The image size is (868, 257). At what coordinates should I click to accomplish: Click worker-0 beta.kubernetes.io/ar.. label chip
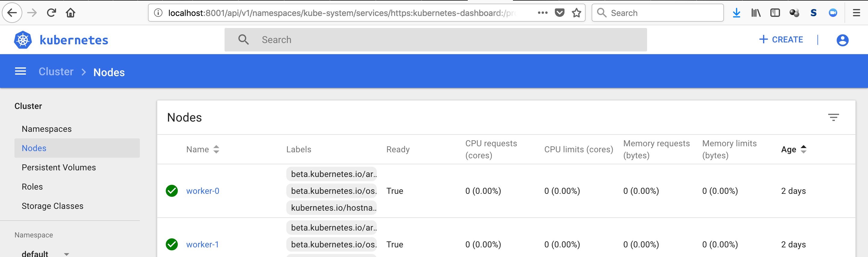click(x=332, y=174)
